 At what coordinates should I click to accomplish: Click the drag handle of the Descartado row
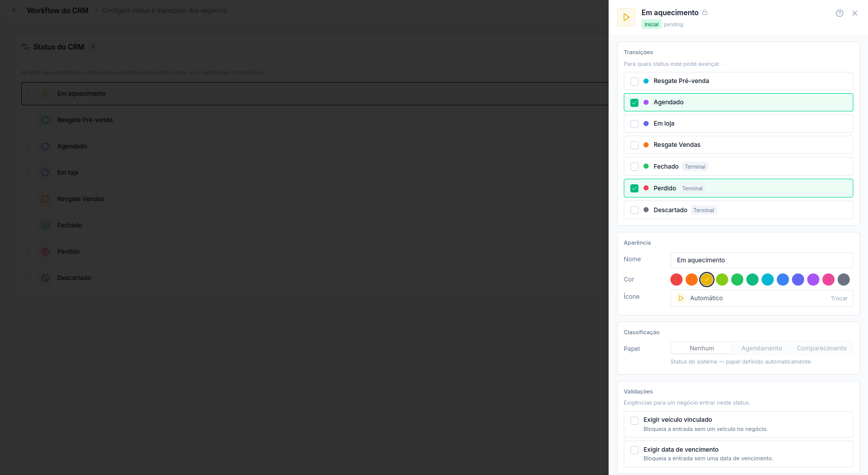click(x=29, y=278)
